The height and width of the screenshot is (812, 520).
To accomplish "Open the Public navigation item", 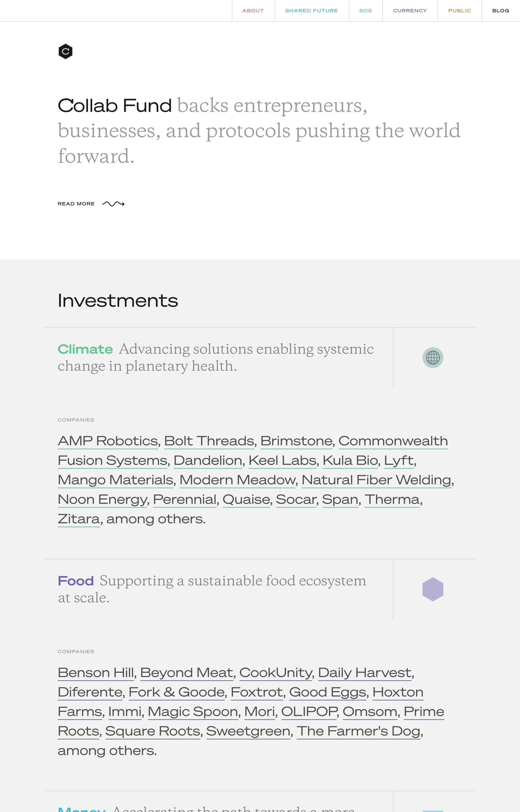I will 459,11.
